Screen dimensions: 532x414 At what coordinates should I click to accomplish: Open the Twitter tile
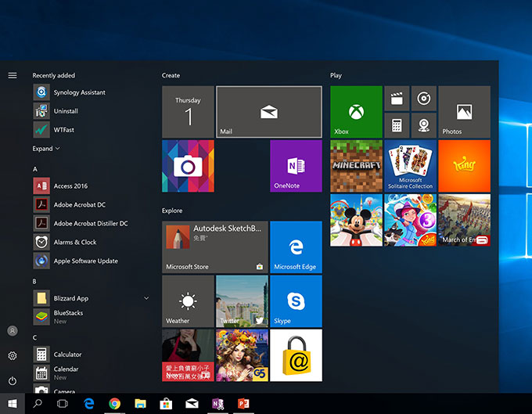(x=242, y=301)
